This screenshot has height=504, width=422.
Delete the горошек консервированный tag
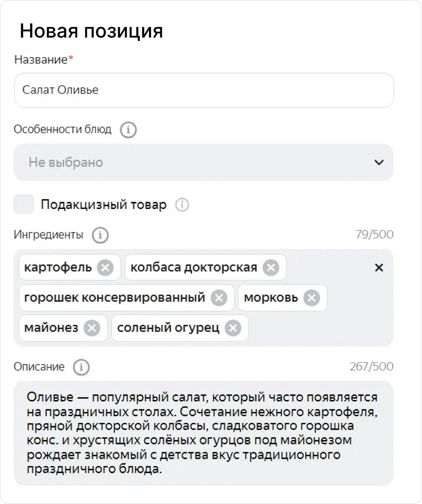click(219, 298)
